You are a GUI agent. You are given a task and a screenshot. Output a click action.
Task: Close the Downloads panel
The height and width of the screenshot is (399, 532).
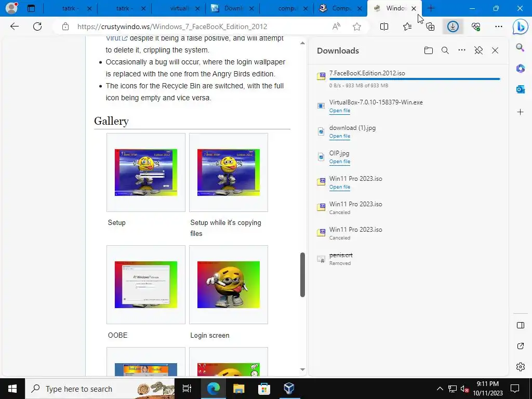[495, 50]
